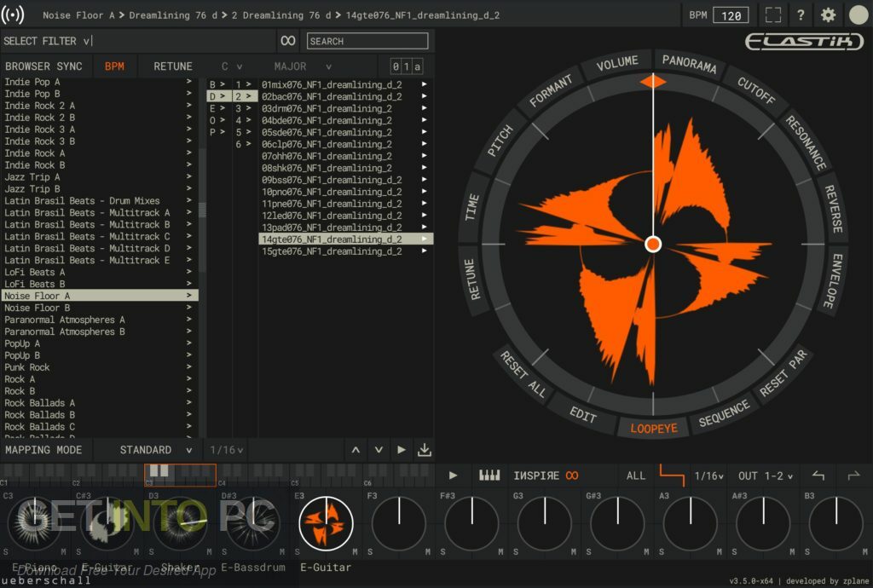This screenshot has width=873, height=588.
Task: Click the round circle button top-right
Action: point(859,15)
